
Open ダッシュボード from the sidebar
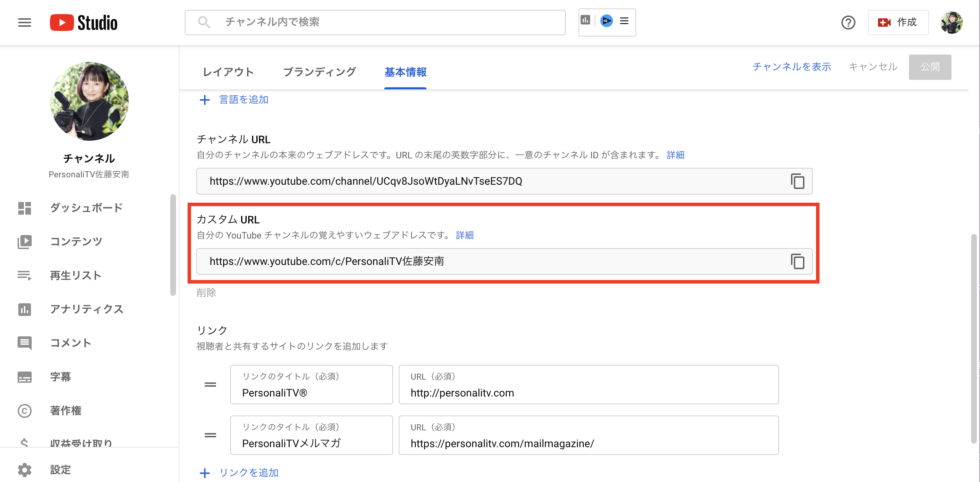click(x=86, y=208)
